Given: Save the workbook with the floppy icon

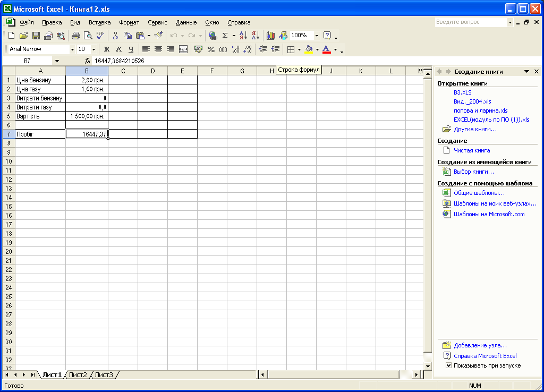Looking at the screenshot, I should point(36,36).
